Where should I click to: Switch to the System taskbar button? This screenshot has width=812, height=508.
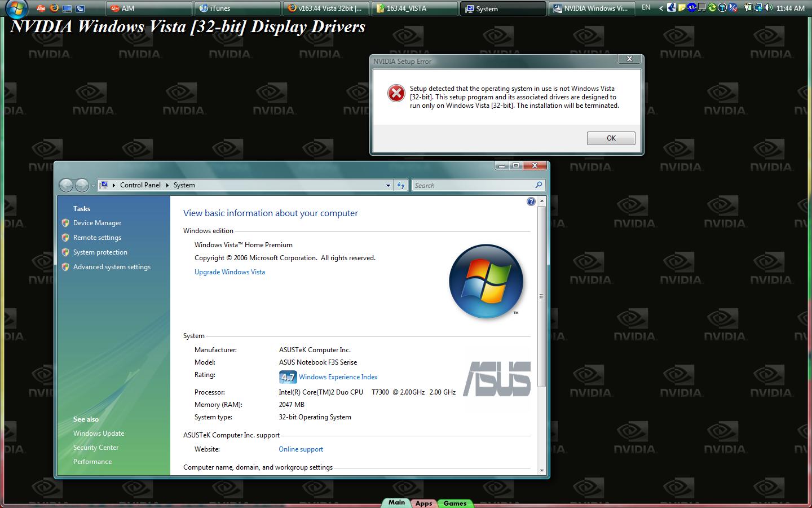pyautogui.click(x=504, y=8)
